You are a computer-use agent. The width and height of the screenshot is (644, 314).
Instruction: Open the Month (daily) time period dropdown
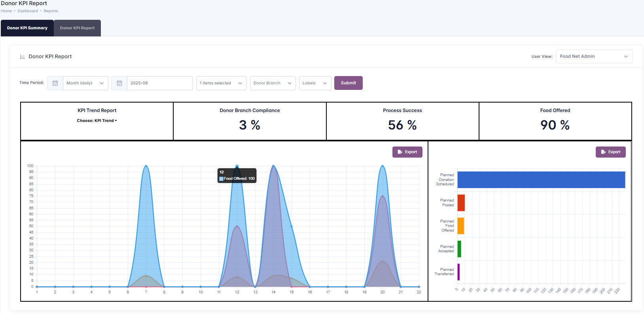point(85,83)
